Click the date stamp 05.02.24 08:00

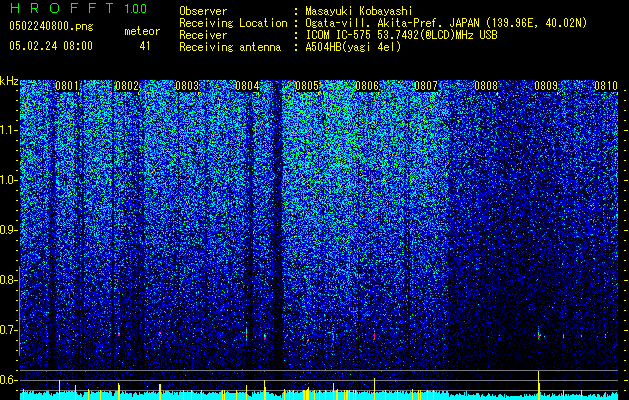pos(51,45)
